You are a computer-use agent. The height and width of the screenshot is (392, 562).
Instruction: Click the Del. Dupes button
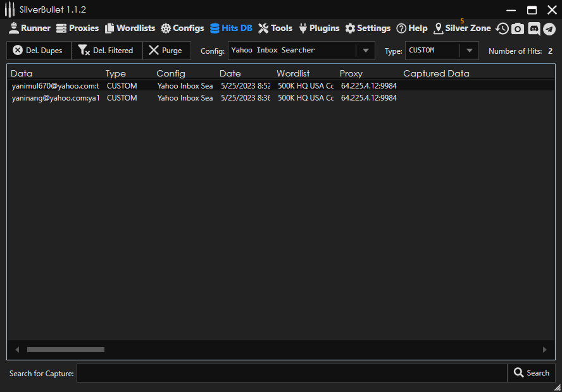tap(39, 51)
